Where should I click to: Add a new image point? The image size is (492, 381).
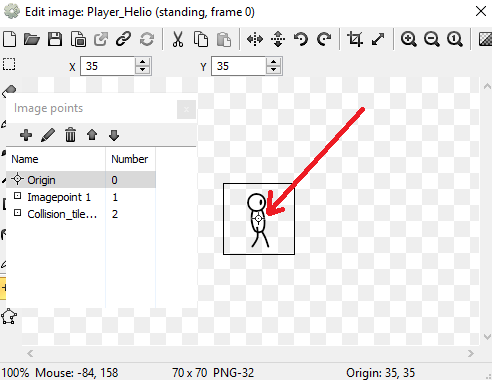pyautogui.click(x=26, y=135)
